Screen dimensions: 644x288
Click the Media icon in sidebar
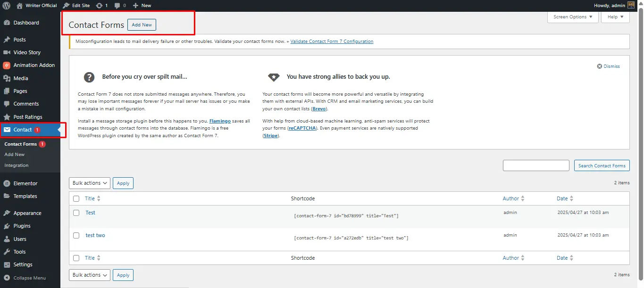pos(7,78)
